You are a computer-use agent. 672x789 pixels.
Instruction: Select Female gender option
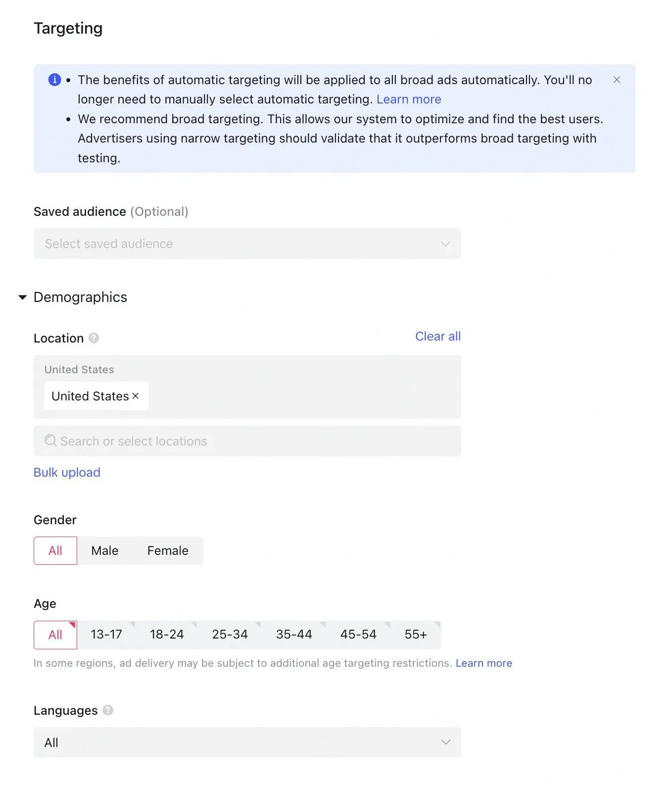point(168,550)
